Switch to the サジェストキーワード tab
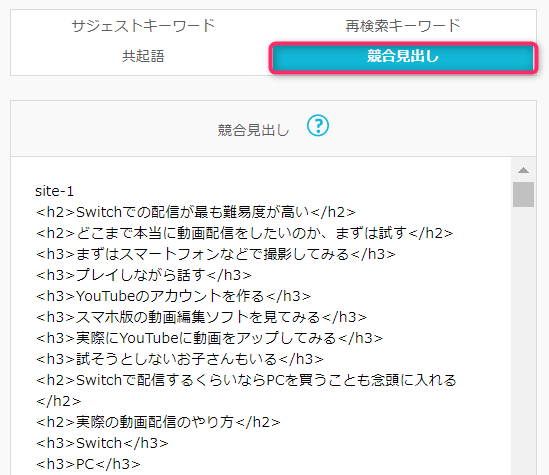This screenshot has width=549, height=475. [x=143, y=26]
